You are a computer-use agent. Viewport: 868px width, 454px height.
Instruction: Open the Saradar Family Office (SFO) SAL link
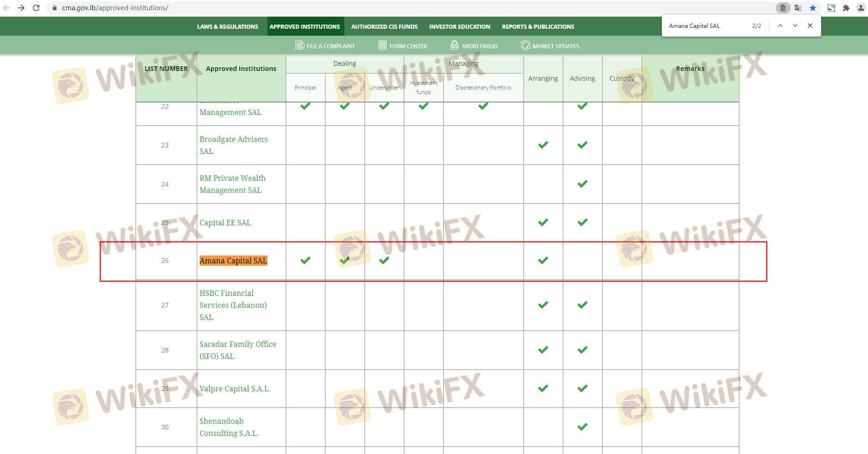[x=238, y=350]
